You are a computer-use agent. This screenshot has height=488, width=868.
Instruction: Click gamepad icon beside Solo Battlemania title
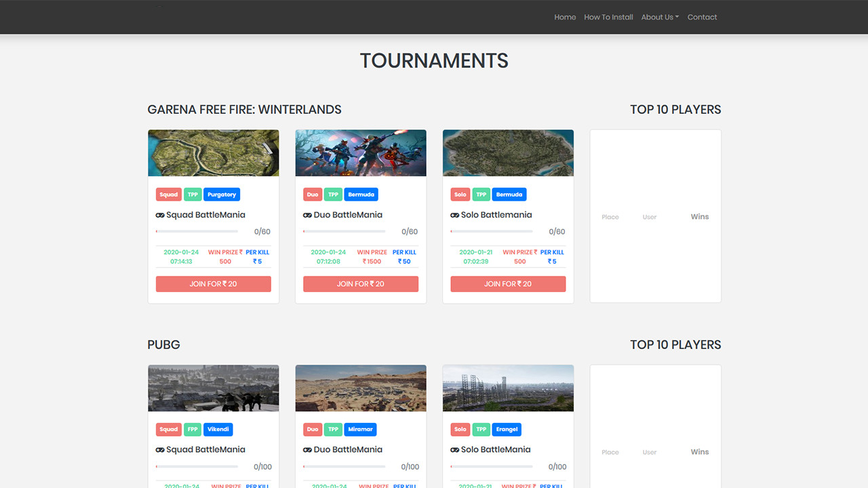click(x=455, y=215)
